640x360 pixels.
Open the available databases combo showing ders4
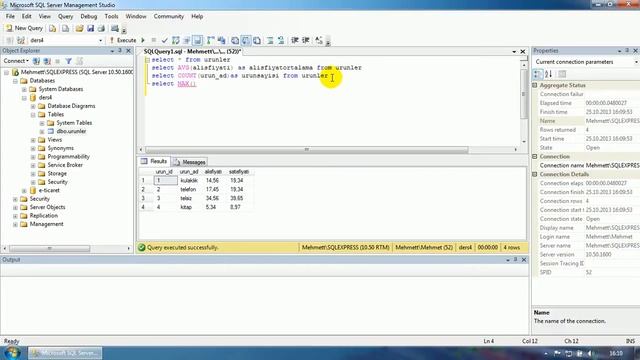tap(66, 40)
